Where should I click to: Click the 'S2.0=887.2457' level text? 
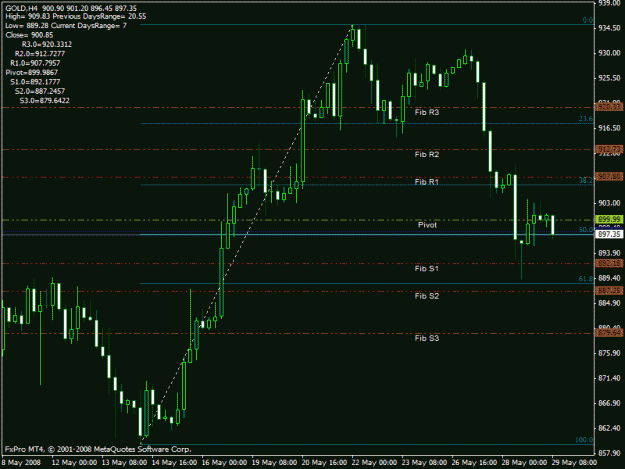pyautogui.click(x=40, y=91)
